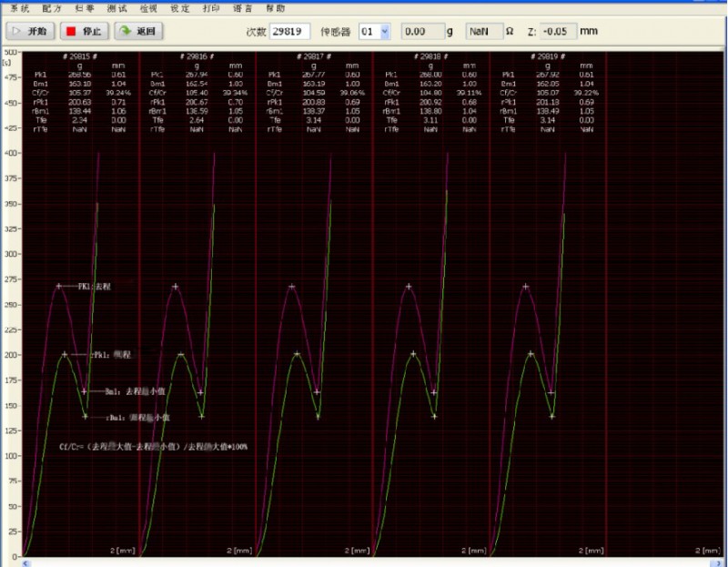This screenshot has width=728, height=567.
Task: Open the 系统 menu
Action: click(19, 8)
